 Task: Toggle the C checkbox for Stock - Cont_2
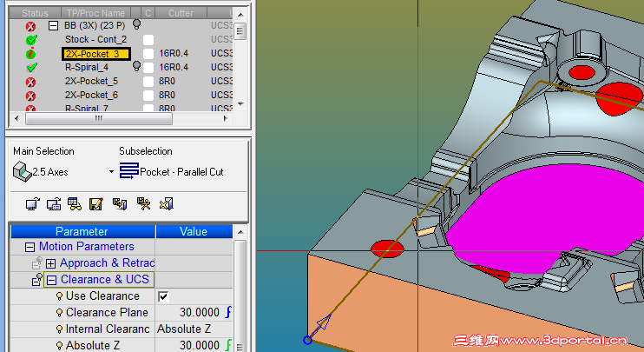coord(148,40)
